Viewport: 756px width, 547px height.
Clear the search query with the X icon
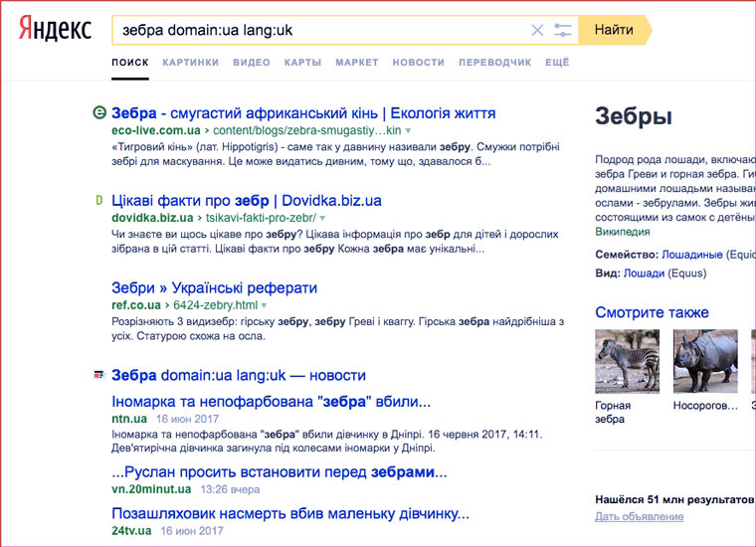click(537, 30)
